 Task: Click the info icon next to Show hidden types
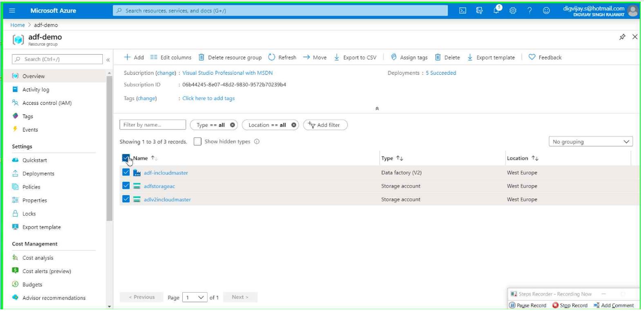point(257,142)
